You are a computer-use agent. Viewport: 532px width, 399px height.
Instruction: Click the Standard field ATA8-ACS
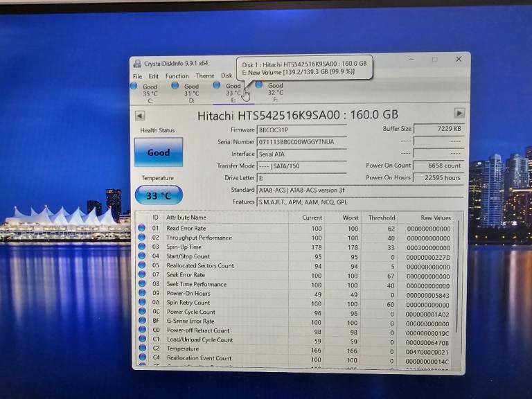coord(360,190)
